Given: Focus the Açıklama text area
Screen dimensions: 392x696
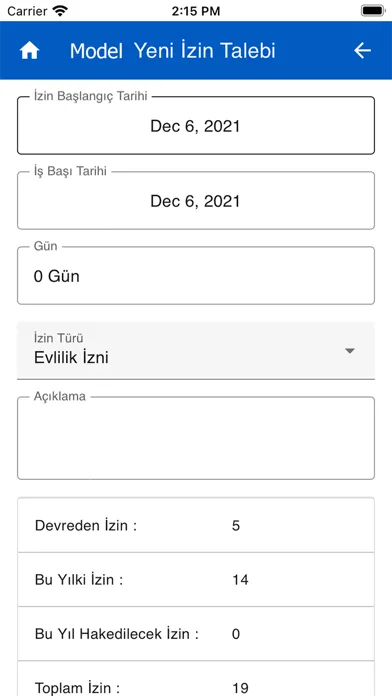Looking at the screenshot, I should (x=196, y=438).
